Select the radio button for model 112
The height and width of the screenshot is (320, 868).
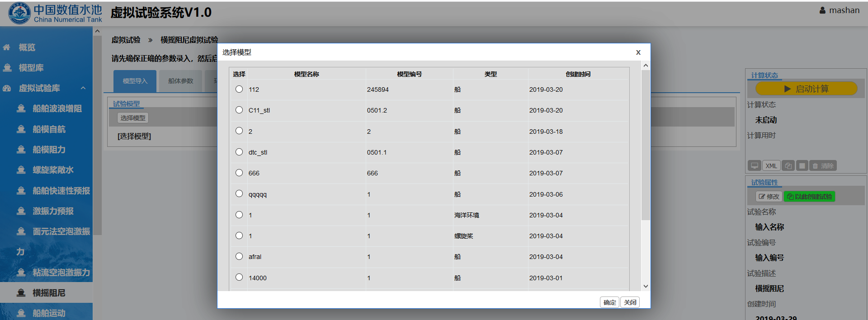click(239, 89)
